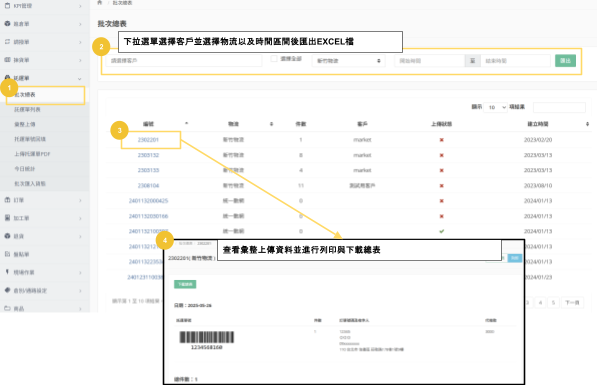Open 彙整上傳 in the sidebar
The width and height of the screenshot is (597, 385).
pos(25,124)
